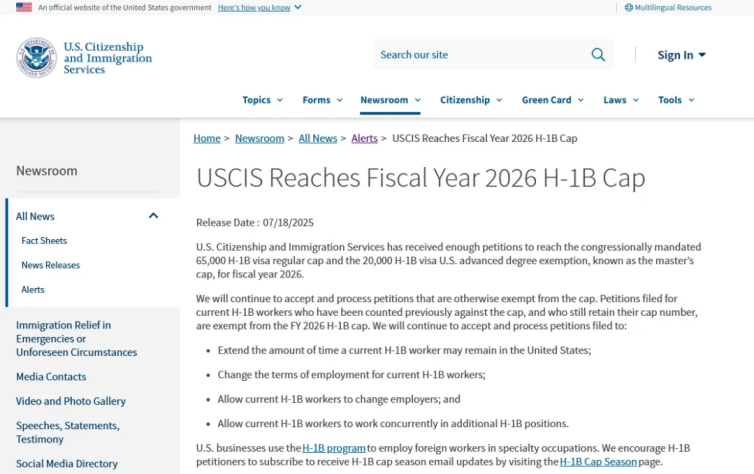The image size is (754, 474).
Task: Open Speeches, Statements, Testimony sidebar link
Action: point(68,432)
